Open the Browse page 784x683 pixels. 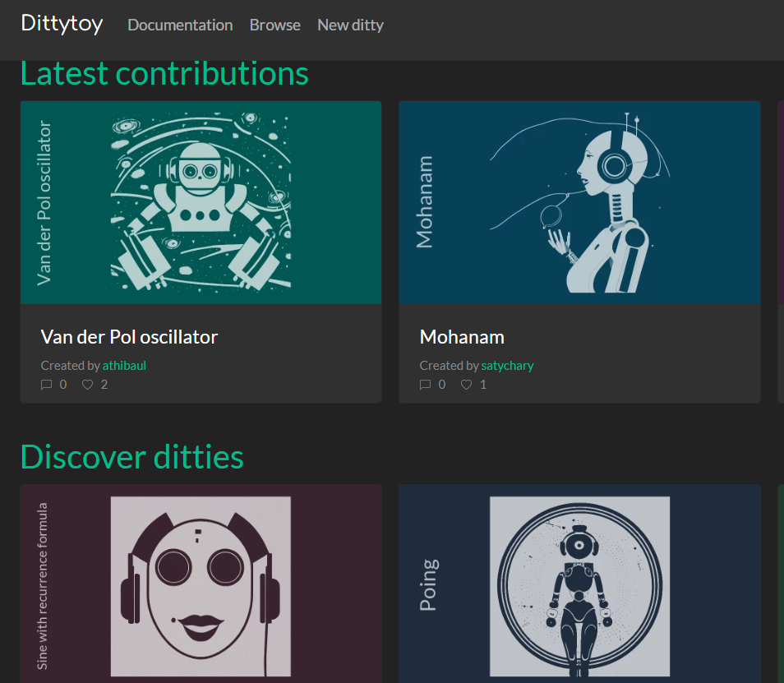(274, 25)
